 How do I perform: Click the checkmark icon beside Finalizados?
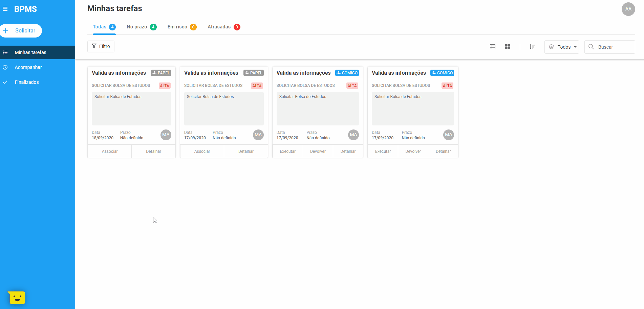point(5,82)
